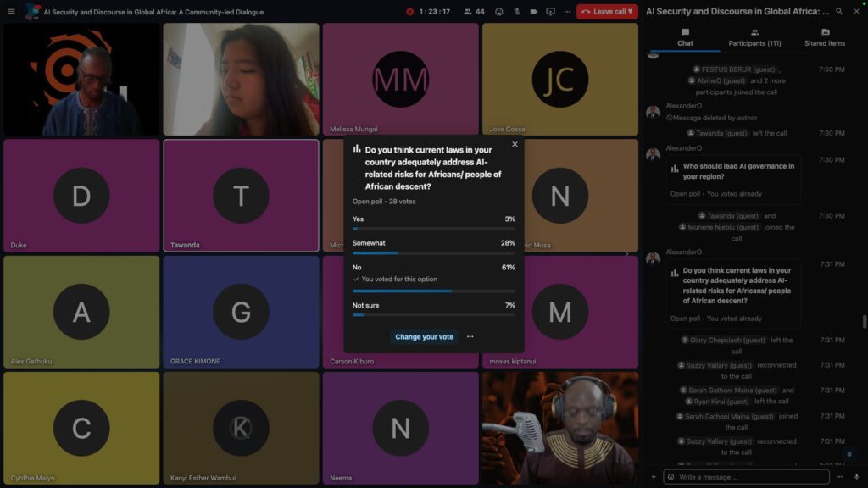Click the attachment plus icon in chat
Image resolution: width=868 pixels, height=488 pixels.
point(653,477)
